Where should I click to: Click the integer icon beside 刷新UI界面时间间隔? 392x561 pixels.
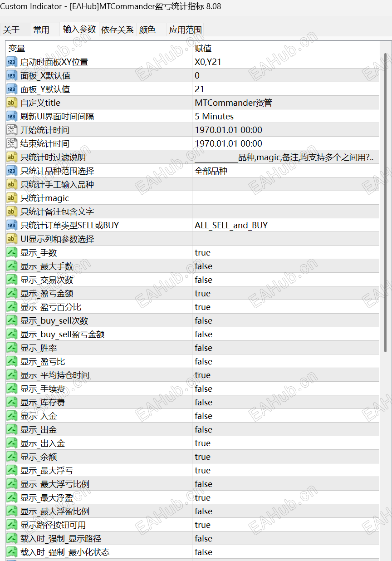12,116
